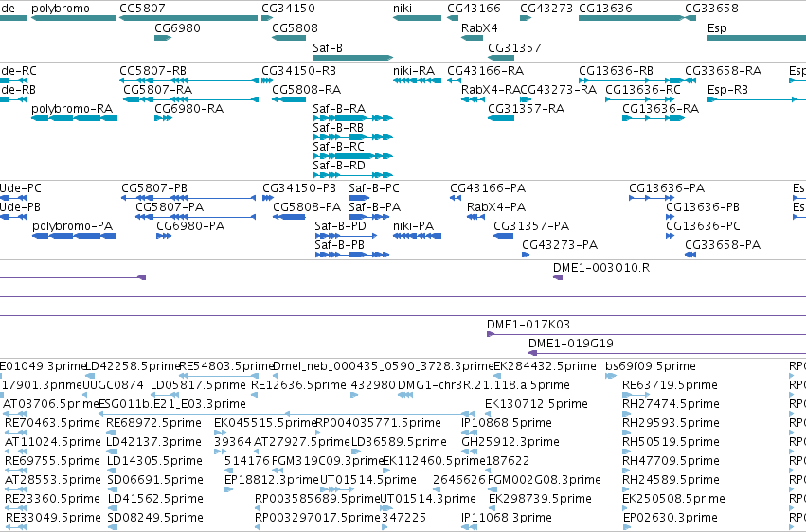Click the DME1-017K03 clone label

[x=528, y=324]
